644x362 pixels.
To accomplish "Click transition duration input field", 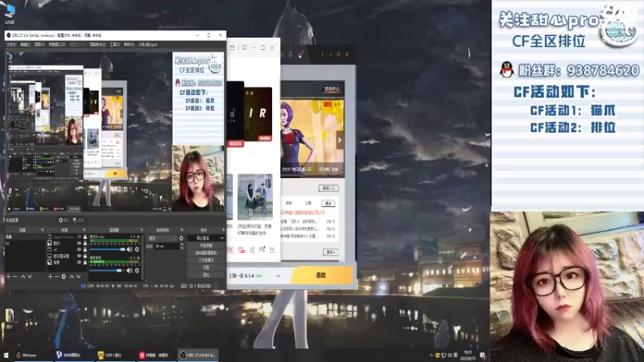I will point(167,246).
